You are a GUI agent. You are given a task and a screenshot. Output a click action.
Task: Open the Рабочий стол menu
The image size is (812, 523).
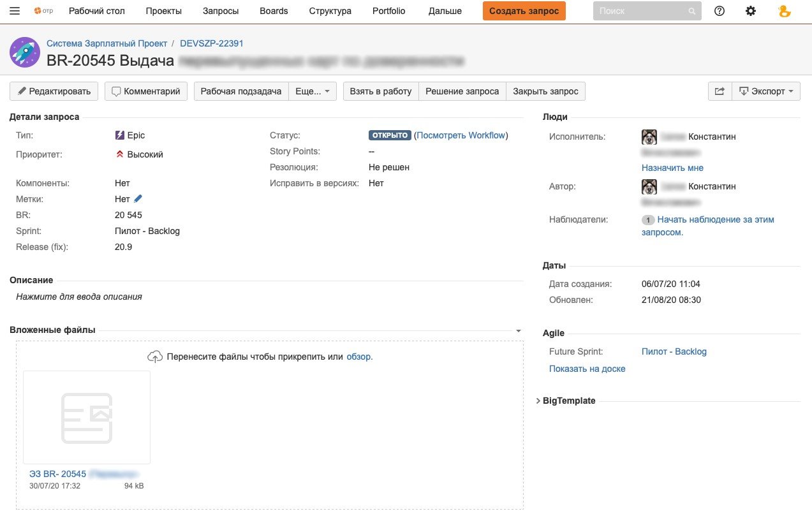click(97, 11)
